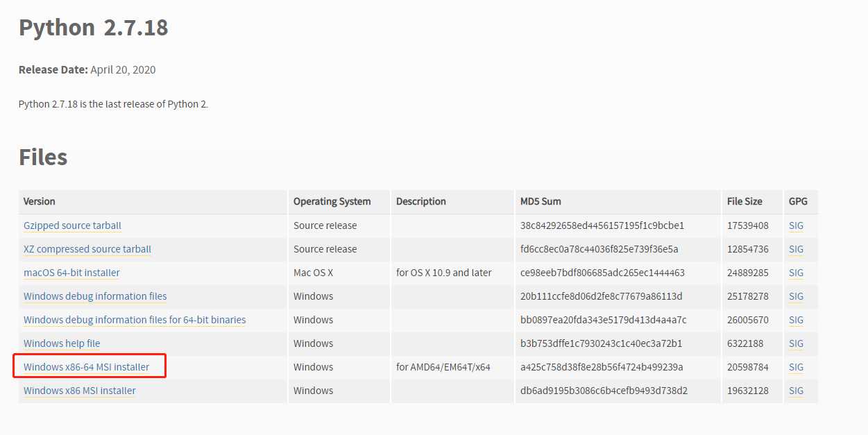
Task: Open SIG for Windows x86 MSI installer
Action: click(796, 391)
